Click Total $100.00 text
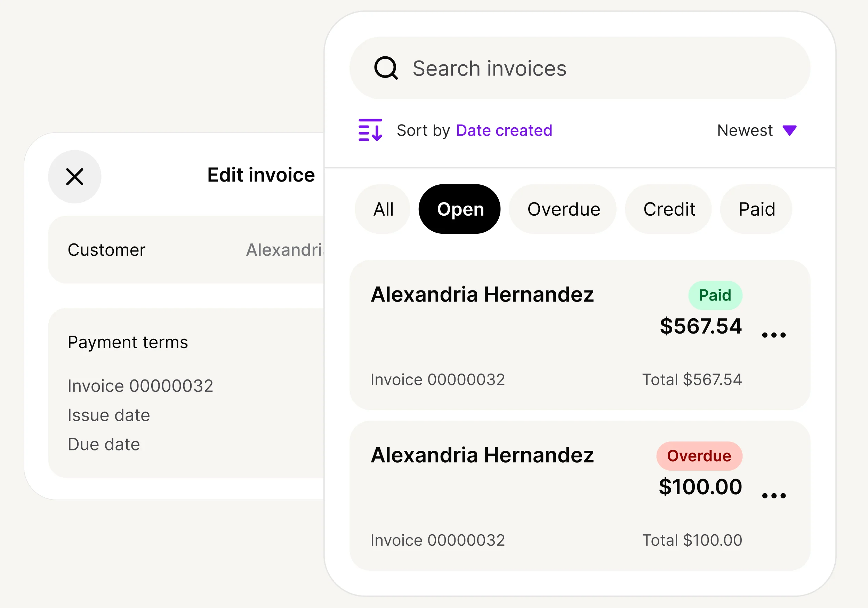 point(692,540)
